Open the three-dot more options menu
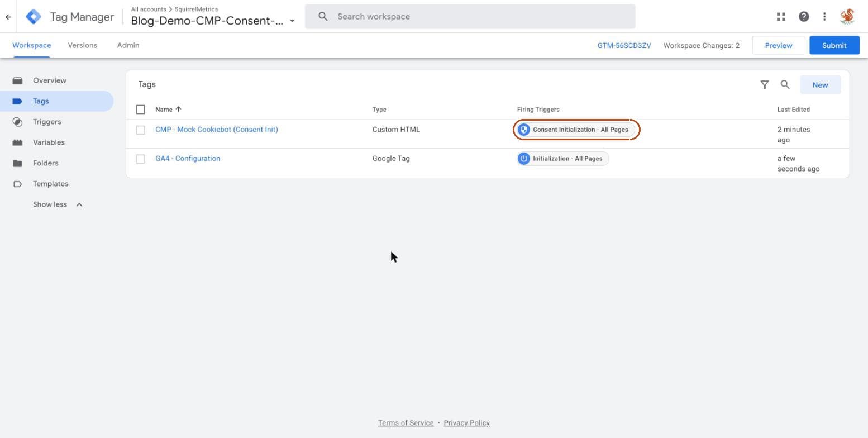Viewport: 868px width, 438px height. click(x=824, y=17)
